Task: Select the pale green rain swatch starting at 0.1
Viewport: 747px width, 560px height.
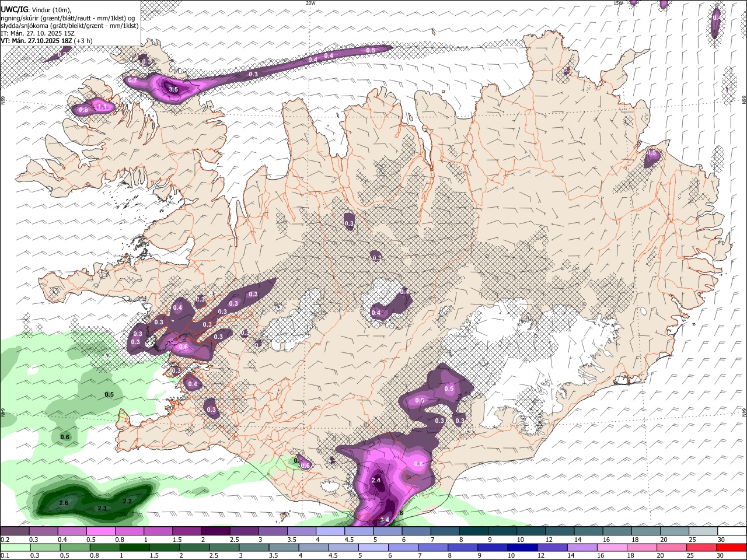Action: [x=15, y=547]
